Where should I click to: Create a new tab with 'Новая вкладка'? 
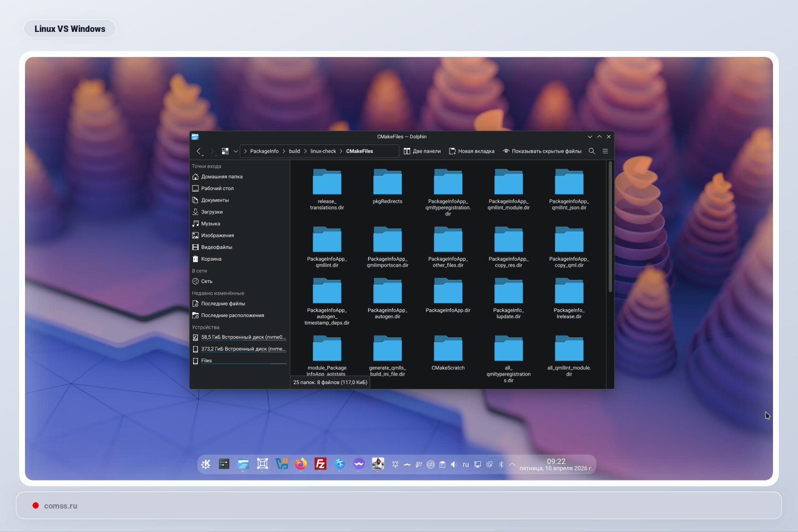[471, 151]
